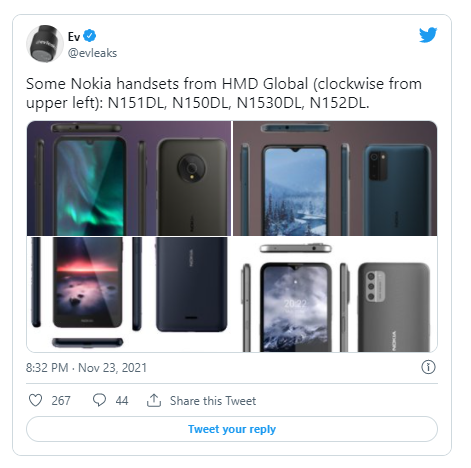Click the blue verified badge next to Ev
Screen dimensions: 471x468
coord(89,36)
